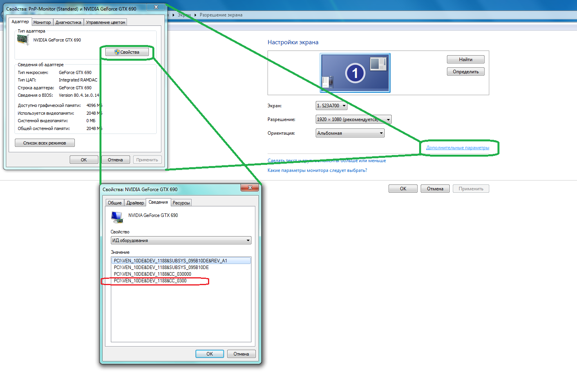Open link Какие параметры монитора следует выбрать
This screenshot has width=577, height=392.
(317, 170)
